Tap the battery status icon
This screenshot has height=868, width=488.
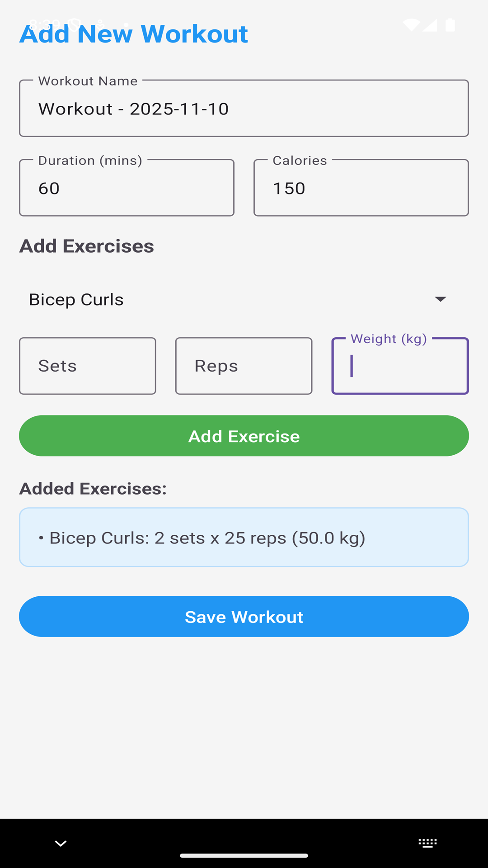click(x=450, y=25)
